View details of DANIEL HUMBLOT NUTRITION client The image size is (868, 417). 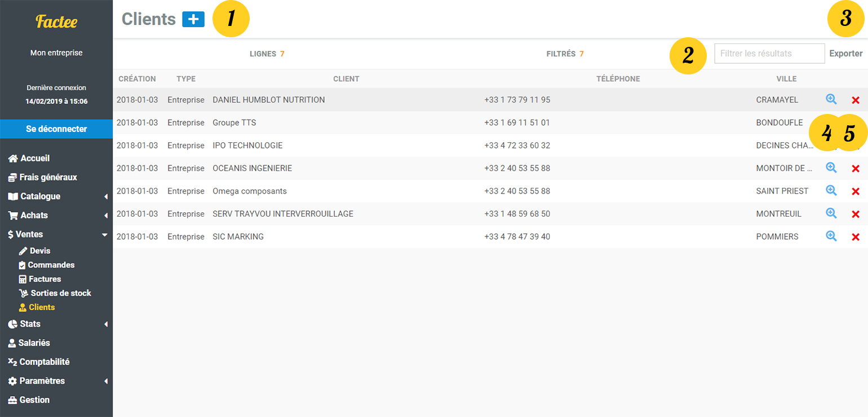[x=831, y=100]
